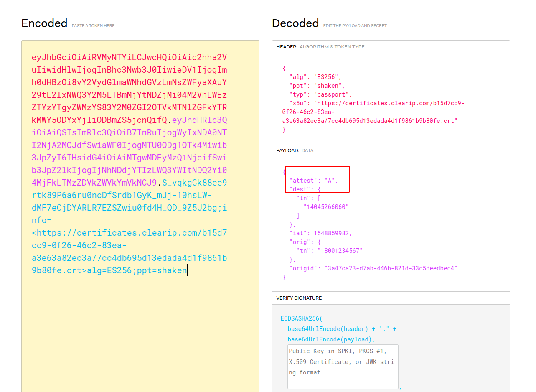Click the originating number "18001234567"
Screen dimensions: 536x392
340,251
